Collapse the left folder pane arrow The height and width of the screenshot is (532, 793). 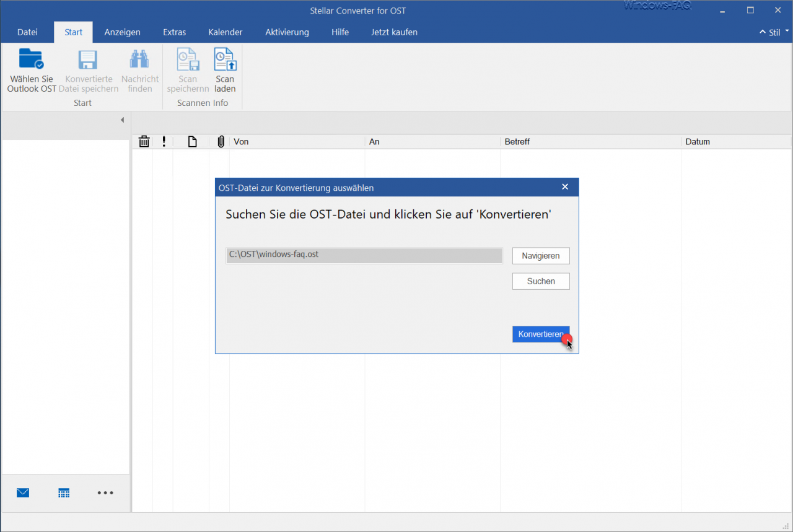(x=122, y=120)
